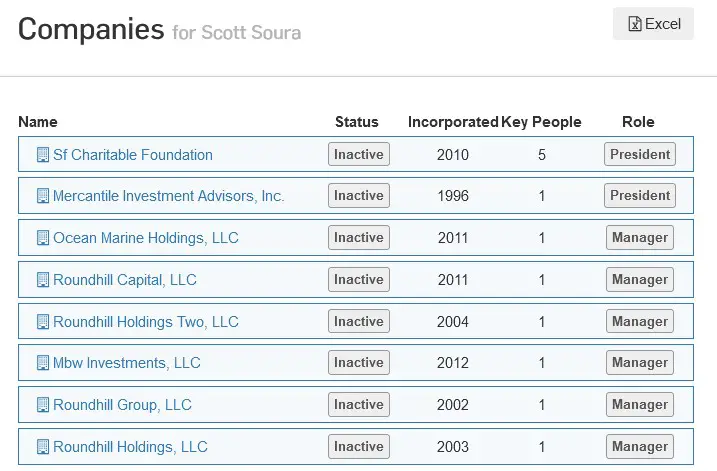
Task: Click Manager role badge for Ocean Marine Holdings
Action: point(640,237)
